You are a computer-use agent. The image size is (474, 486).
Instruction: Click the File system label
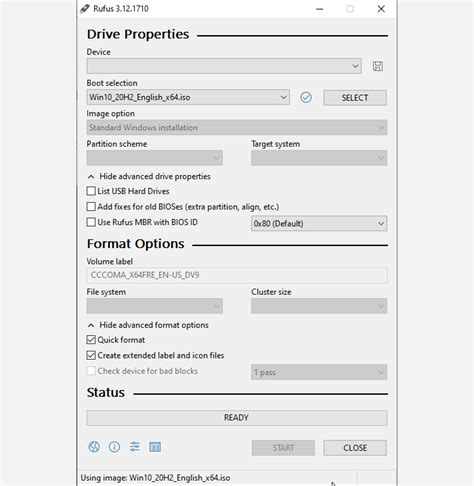tap(106, 292)
